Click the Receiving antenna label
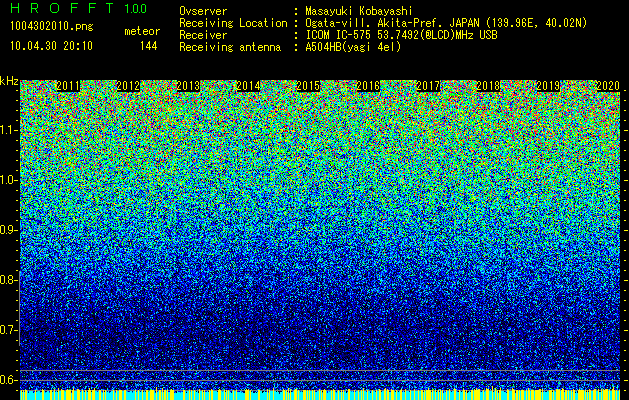Image resolution: width=629 pixels, height=400 pixels. (x=230, y=47)
